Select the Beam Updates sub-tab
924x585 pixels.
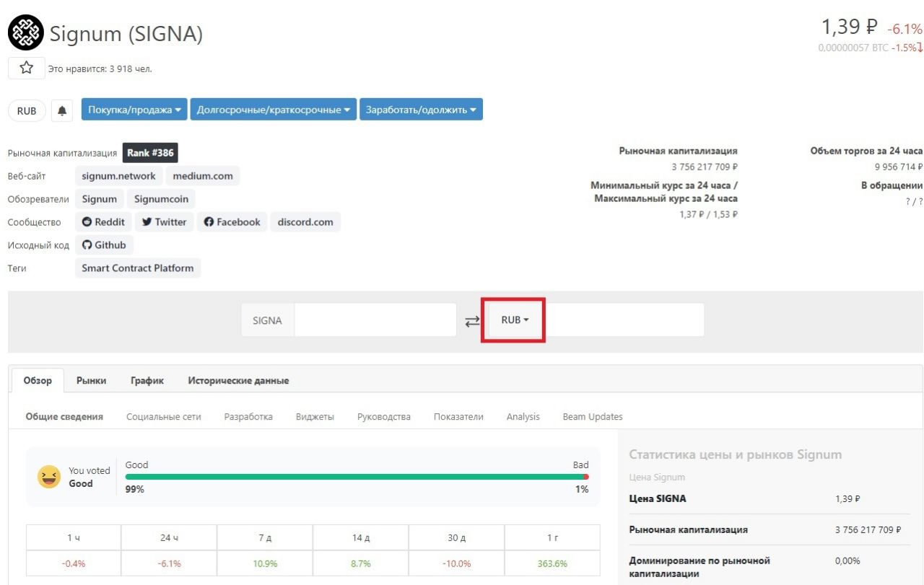(593, 416)
